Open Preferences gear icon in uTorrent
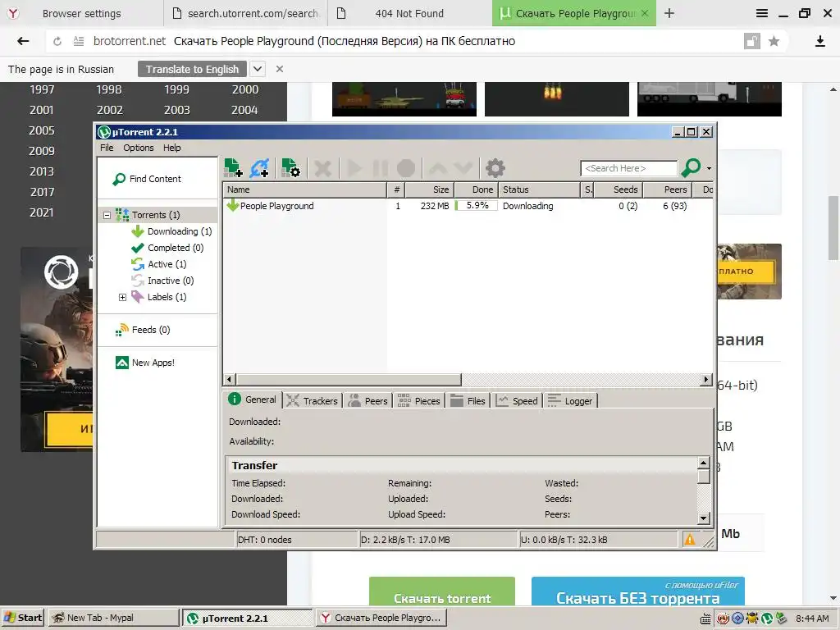The image size is (840, 630). pyautogui.click(x=495, y=168)
